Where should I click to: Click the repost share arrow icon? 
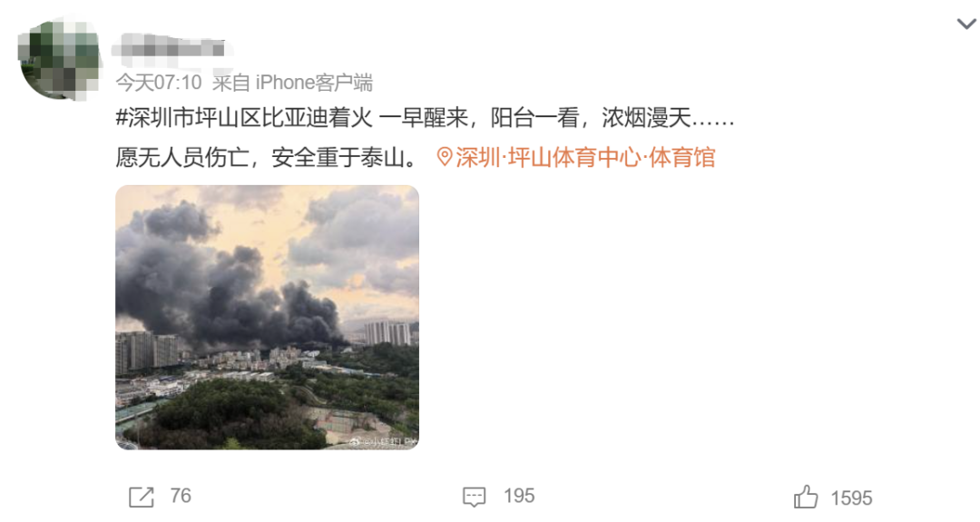(142, 497)
